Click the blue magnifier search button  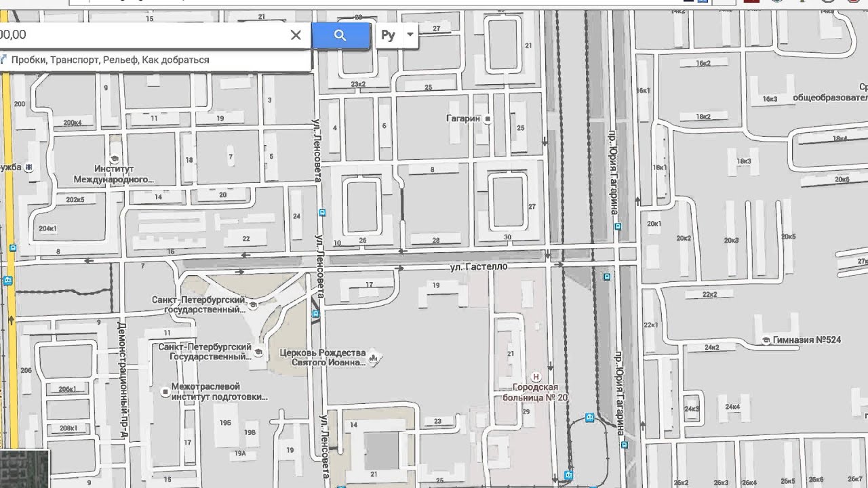pyautogui.click(x=340, y=35)
